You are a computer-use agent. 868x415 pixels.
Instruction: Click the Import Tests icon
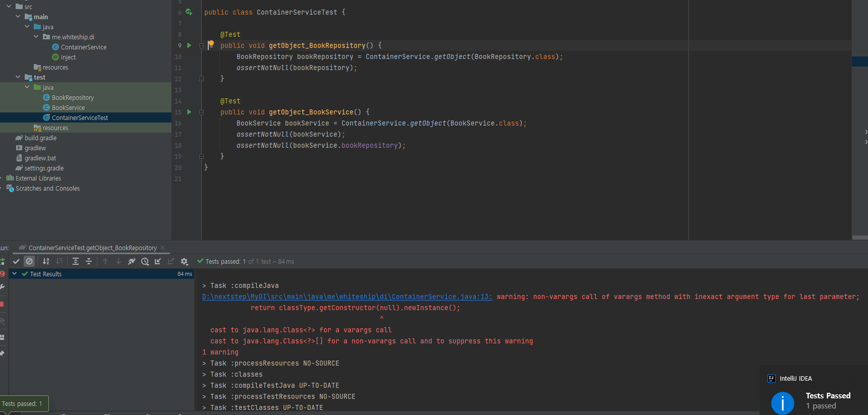pyautogui.click(x=158, y=261)
